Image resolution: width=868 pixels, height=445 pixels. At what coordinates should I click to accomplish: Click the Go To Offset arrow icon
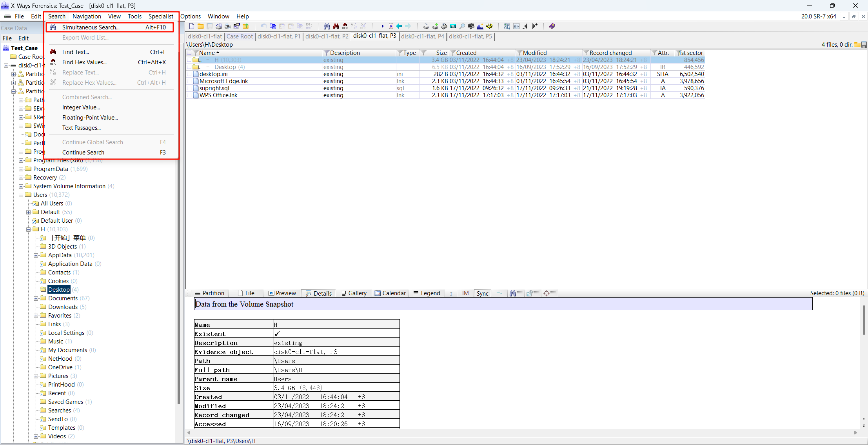pos(381,26)
